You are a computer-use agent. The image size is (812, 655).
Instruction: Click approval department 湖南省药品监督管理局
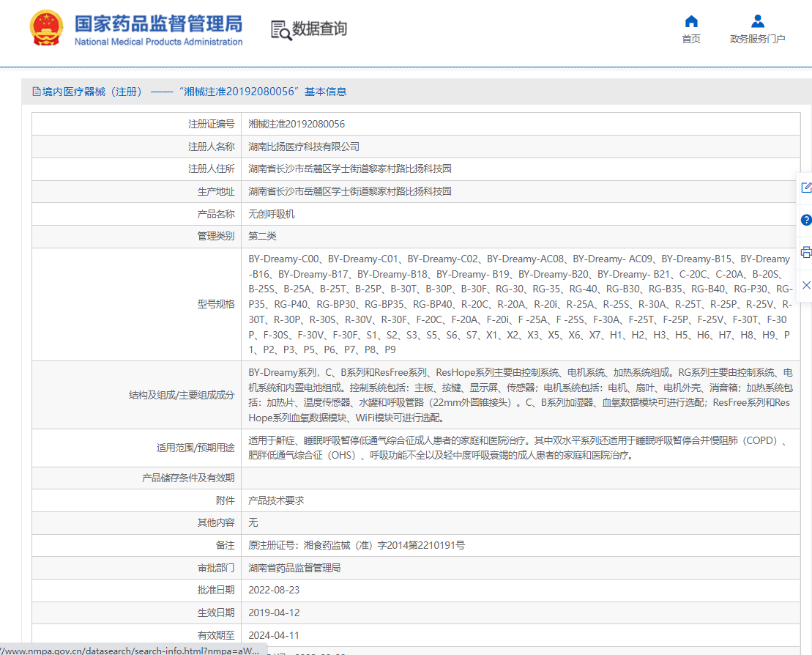[294, 568]
